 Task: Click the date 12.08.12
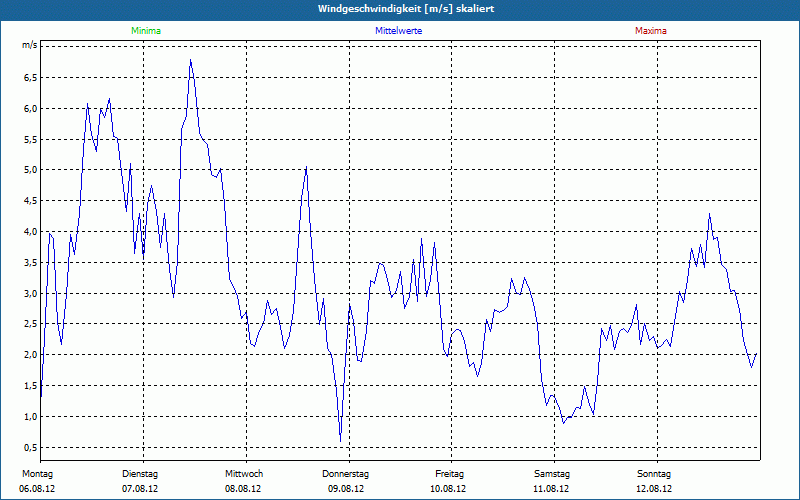654,489
